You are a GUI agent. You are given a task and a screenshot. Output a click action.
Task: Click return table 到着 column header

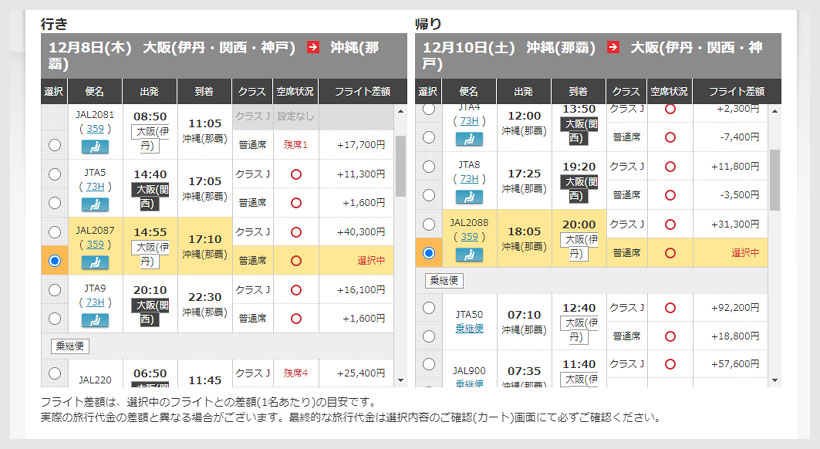coord(578,91)
